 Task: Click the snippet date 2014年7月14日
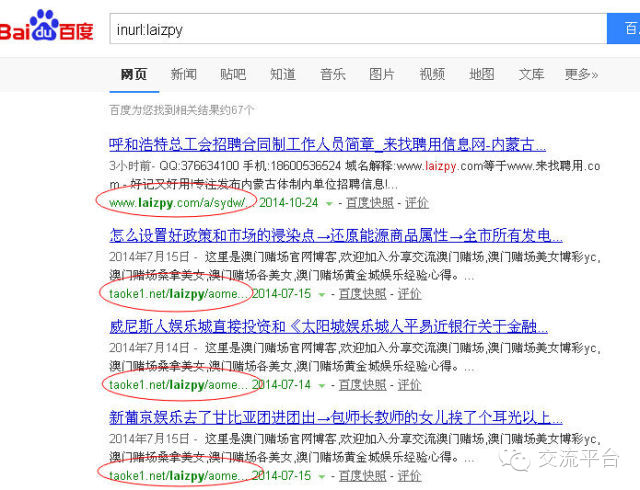[149, 348]
